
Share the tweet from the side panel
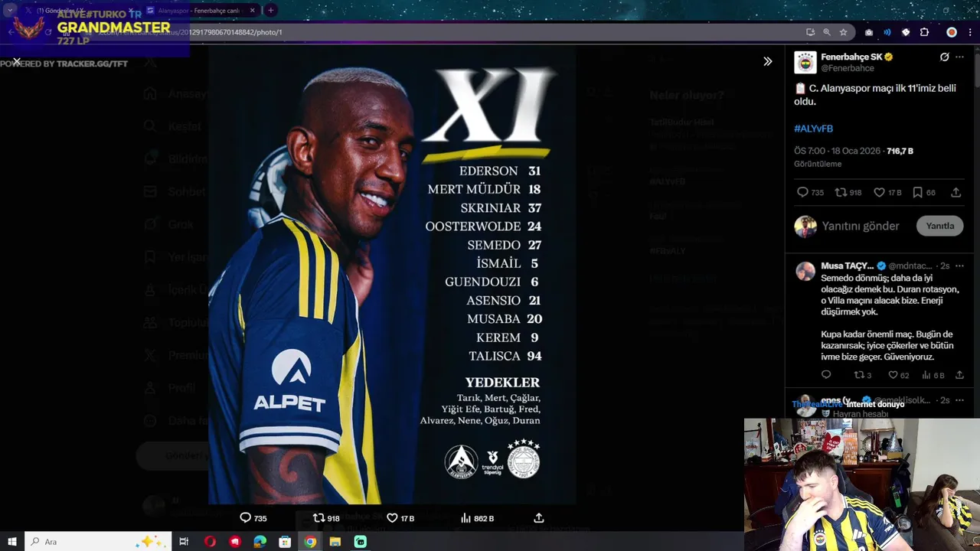pos(955,193)
